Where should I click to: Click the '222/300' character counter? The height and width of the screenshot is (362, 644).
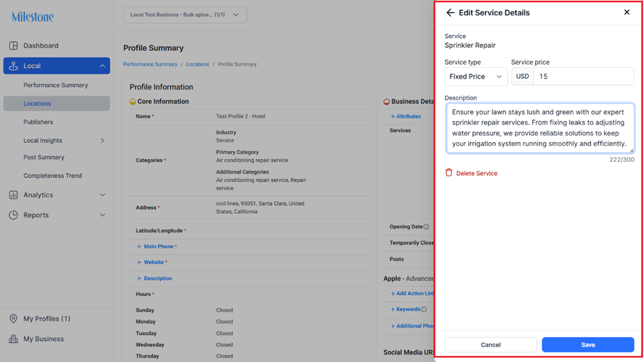coord(622,160)
